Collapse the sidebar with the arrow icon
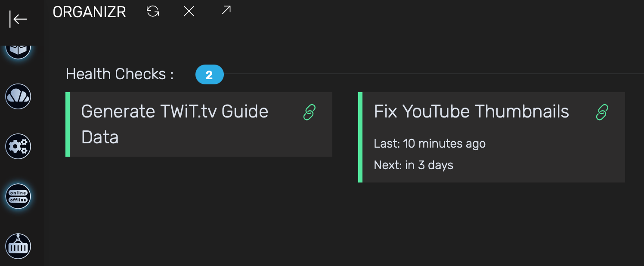The image size is (644, 266). pos(18,19)
